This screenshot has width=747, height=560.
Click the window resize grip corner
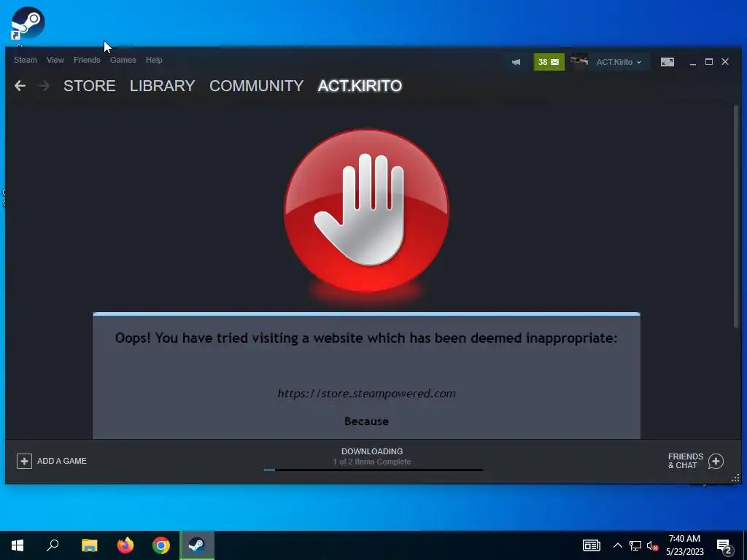[735, 478]
